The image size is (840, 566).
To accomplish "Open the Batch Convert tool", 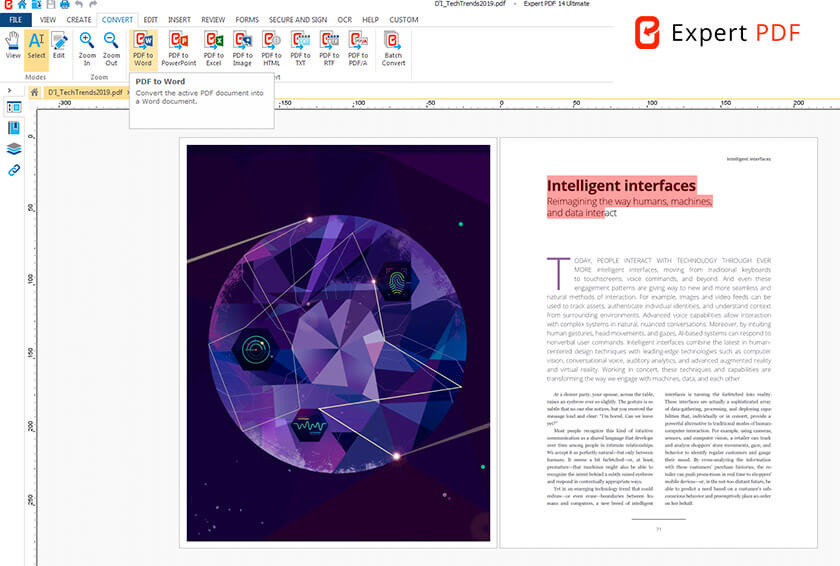I will (x=393, y=47).
